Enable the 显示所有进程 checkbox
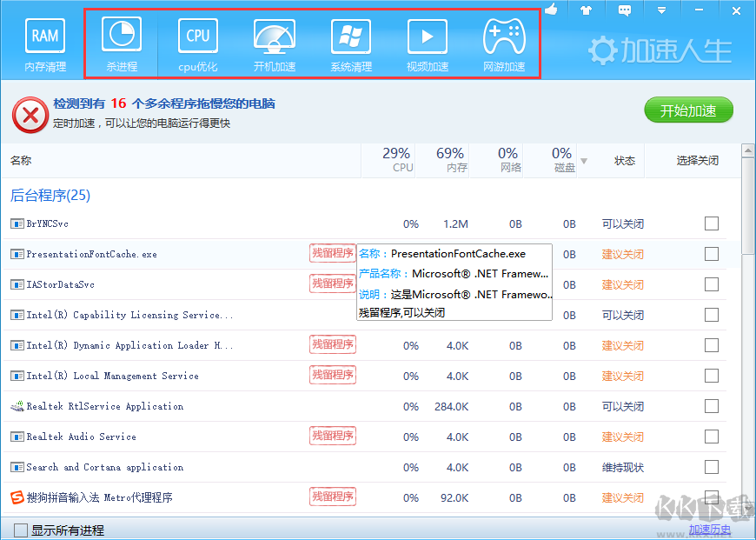The width and height of the screenshot is (756, 540). click(21, 530)
